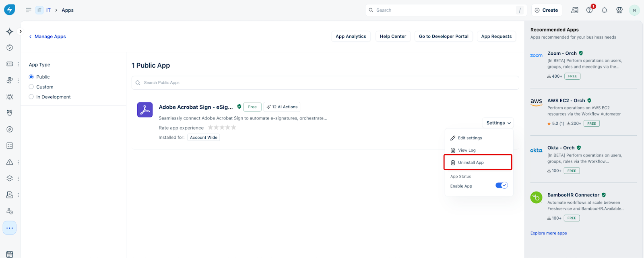This screenshot has height=258, width=644.
Task: Click the Zoom logo in Recommended Apps
Action: (536, 56)
